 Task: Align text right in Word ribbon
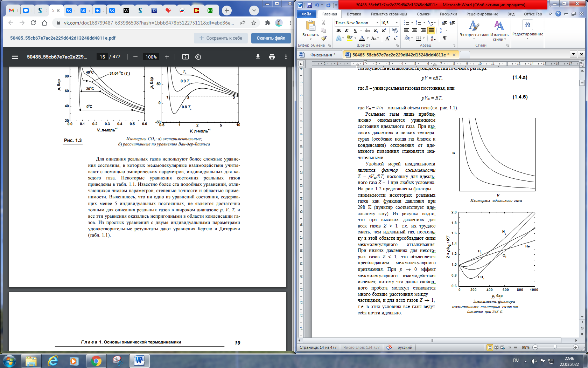coord(423,30)
